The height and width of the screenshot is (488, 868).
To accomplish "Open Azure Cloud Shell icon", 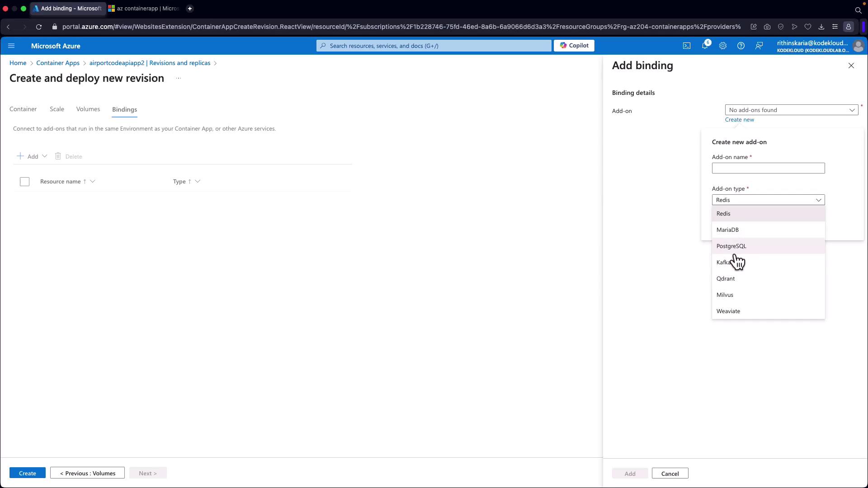I will point(686,46).
